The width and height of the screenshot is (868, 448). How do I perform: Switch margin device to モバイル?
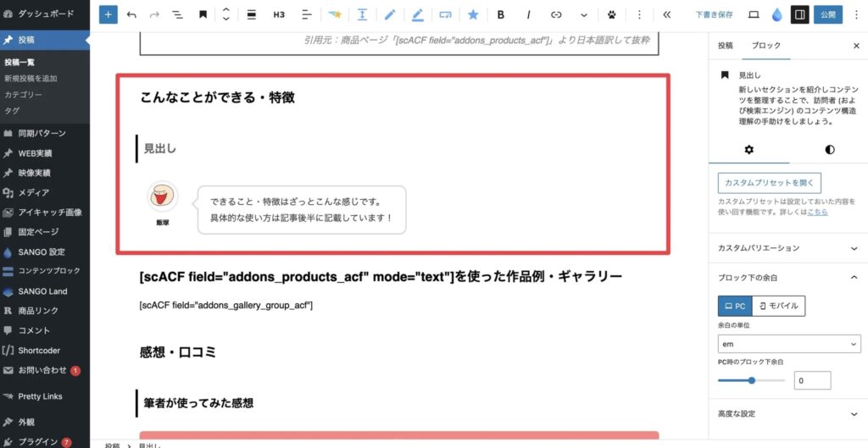tap(779, 306)
